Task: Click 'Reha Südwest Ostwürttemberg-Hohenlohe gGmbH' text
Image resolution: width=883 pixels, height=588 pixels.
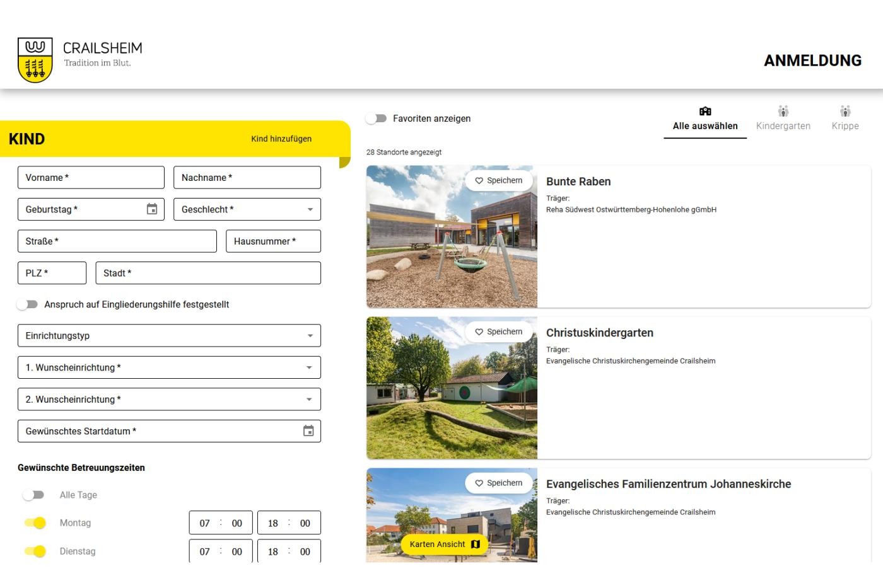Action: (x=631, y=210)
